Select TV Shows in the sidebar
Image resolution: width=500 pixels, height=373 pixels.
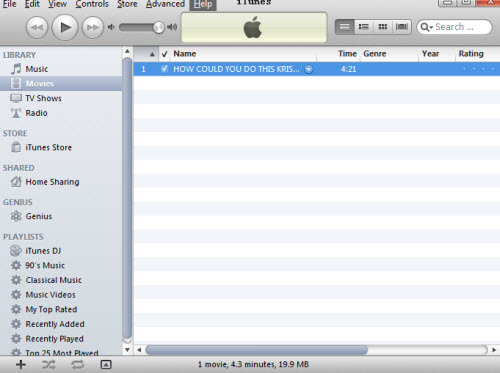pyautogui.click(x=61, y=98)
